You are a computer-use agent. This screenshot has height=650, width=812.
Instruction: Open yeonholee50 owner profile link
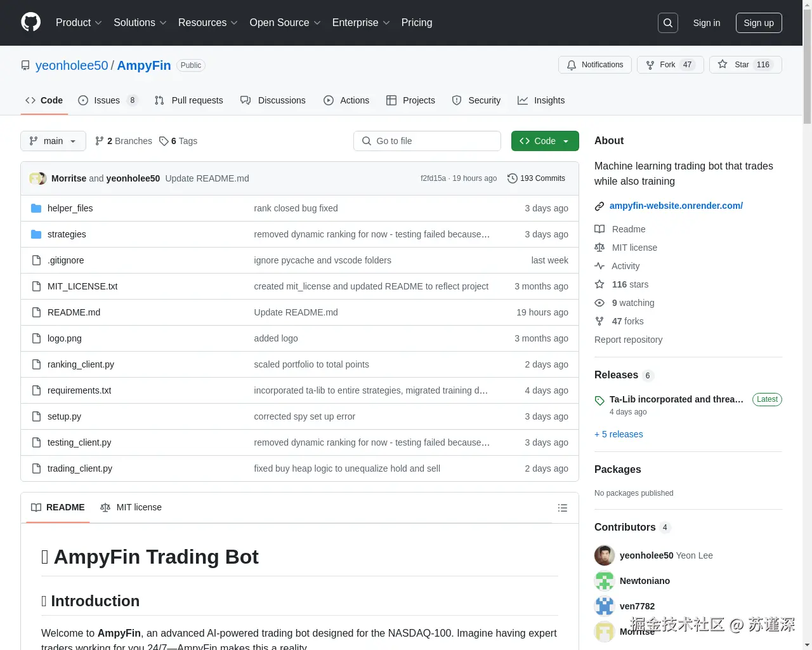(x=72, y=65)
